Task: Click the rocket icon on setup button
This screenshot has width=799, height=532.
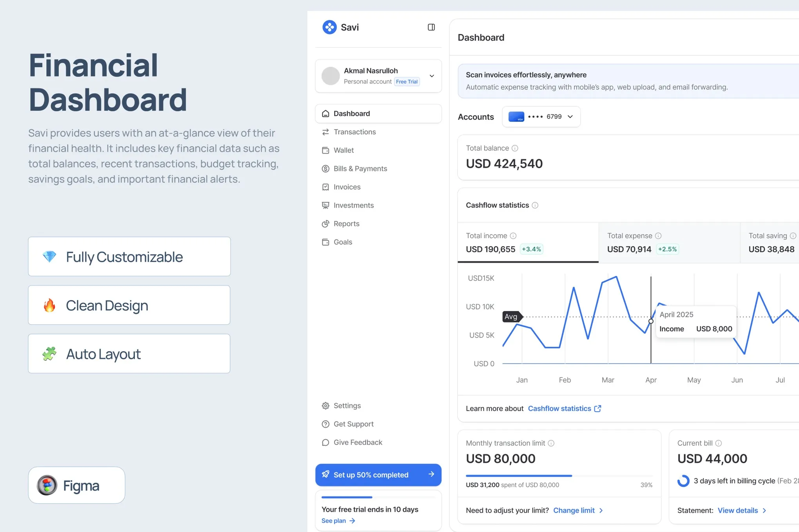Action: click(325, 474)
